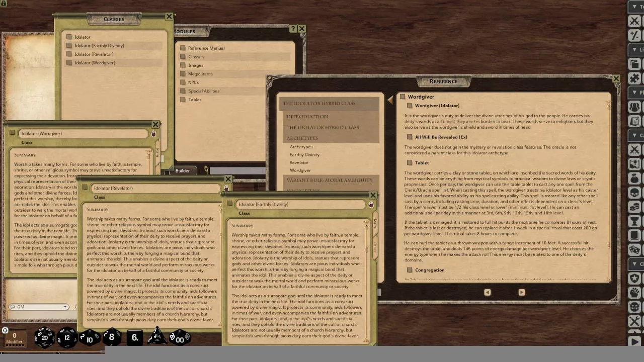Click the box beside Tablet heading
The image size is (644, 362).
point(410,162)
